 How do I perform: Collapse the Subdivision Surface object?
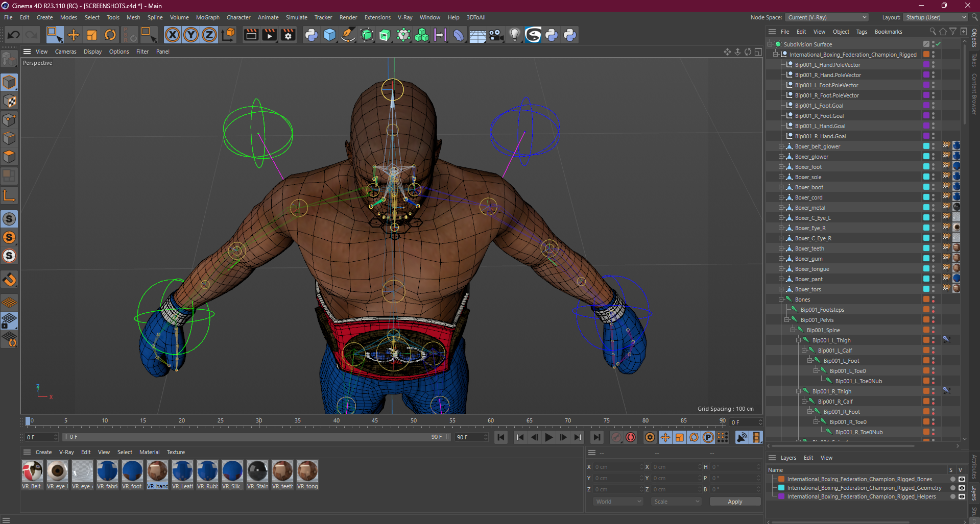770,44
